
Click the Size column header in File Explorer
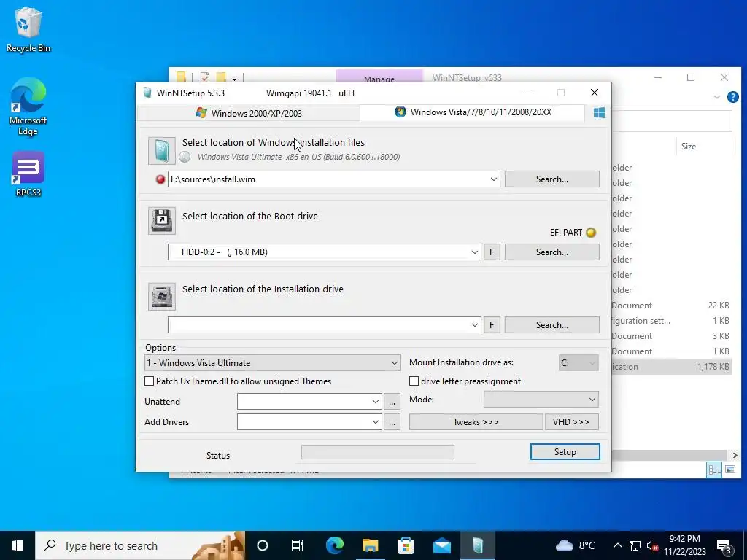click(689, 146)
